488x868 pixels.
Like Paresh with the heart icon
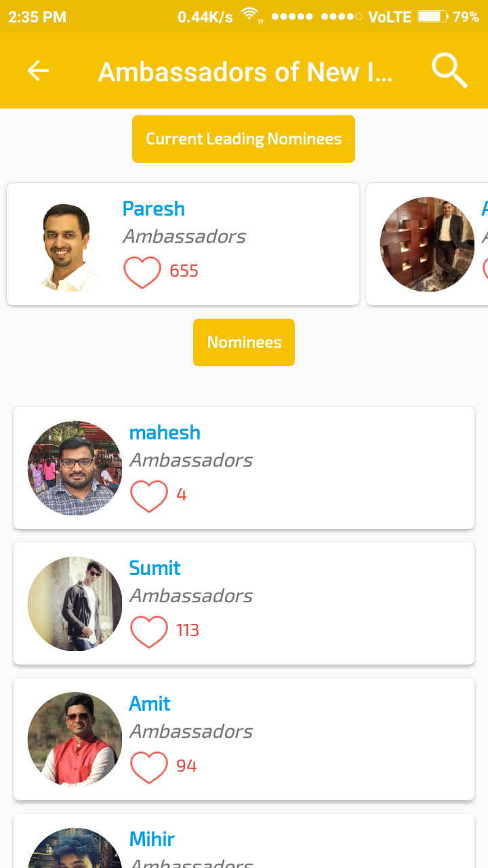tap(142, 272)
